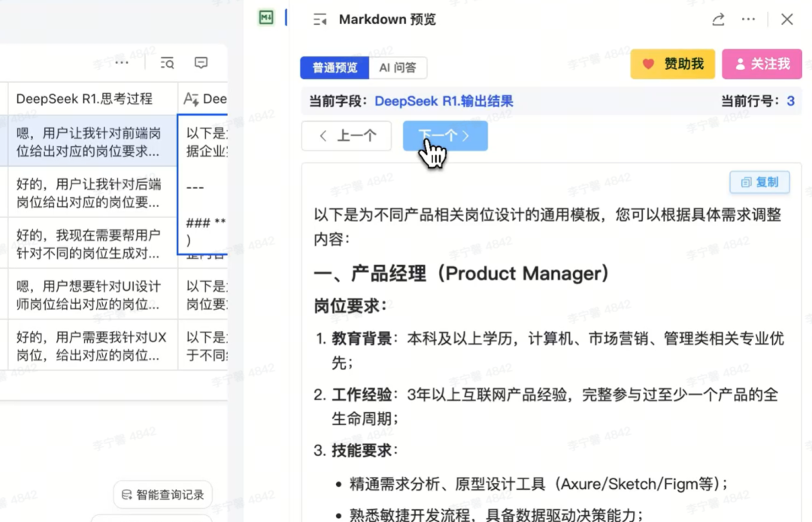Go to next record with 下一个
Screen dimensions: 812x522
445,135
